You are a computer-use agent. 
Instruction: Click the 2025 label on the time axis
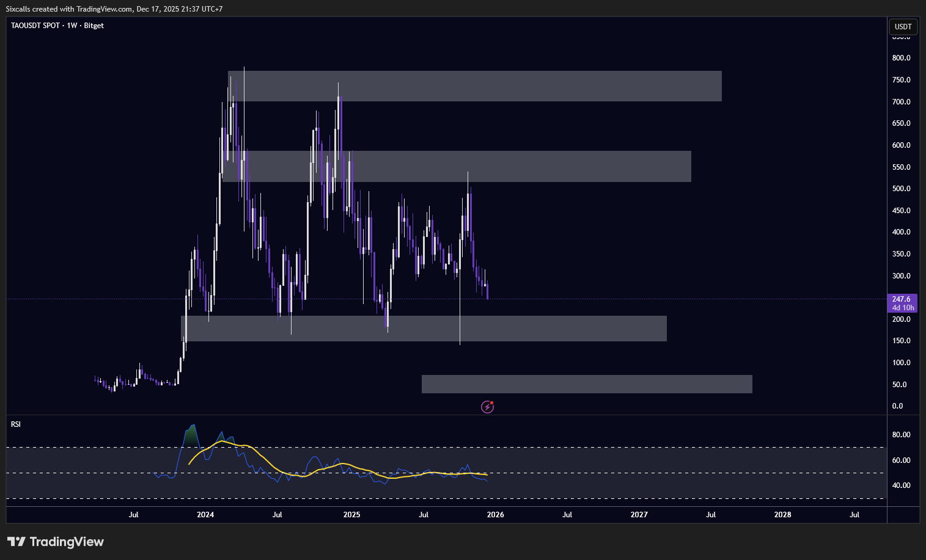(351, 515)
